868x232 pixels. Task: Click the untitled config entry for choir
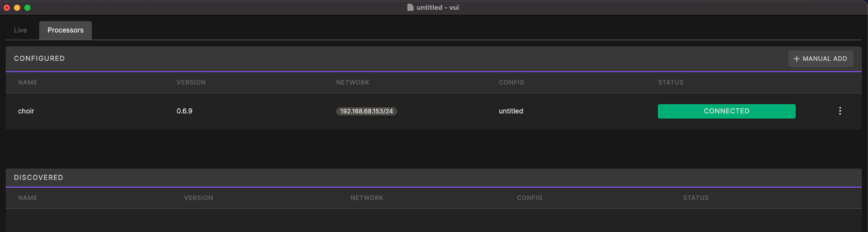pyautogui.click(x=511, y=111)
